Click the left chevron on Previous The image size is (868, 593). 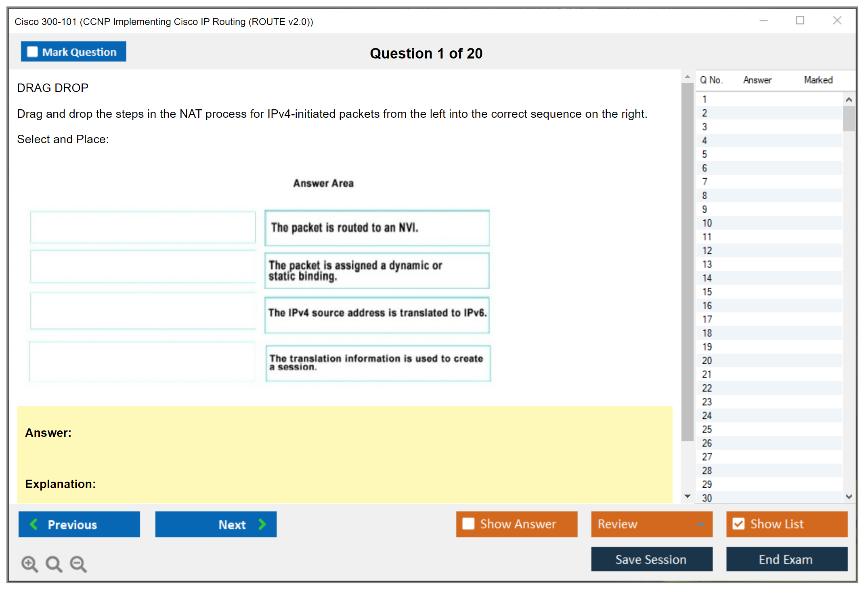(34, 524)
